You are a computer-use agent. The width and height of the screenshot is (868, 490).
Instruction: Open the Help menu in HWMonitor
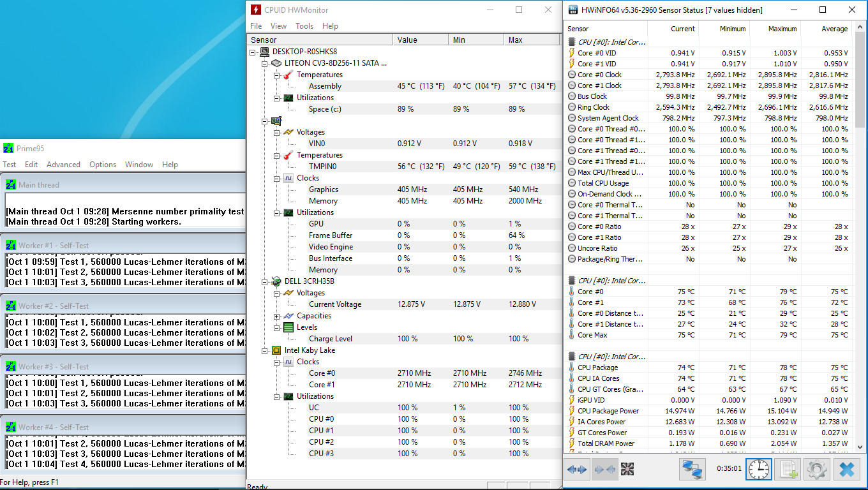pyautogui.click(x=330, y=26)
